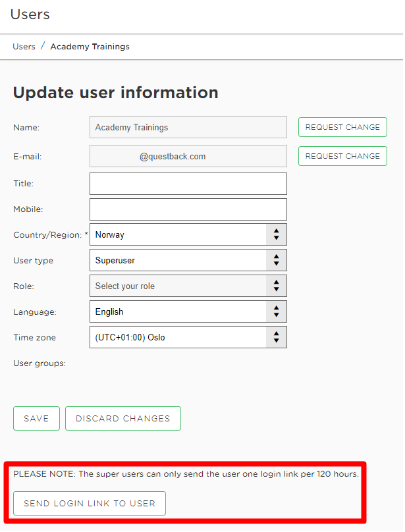The image size is (405, 532).
Task: Send login link to user
Action: (90, 503)
